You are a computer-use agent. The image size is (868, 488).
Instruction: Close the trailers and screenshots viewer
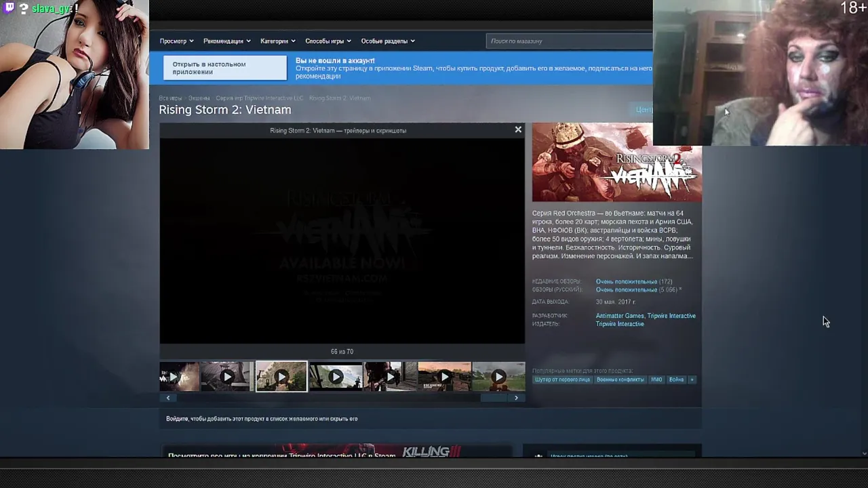click(x=518, y=129)
